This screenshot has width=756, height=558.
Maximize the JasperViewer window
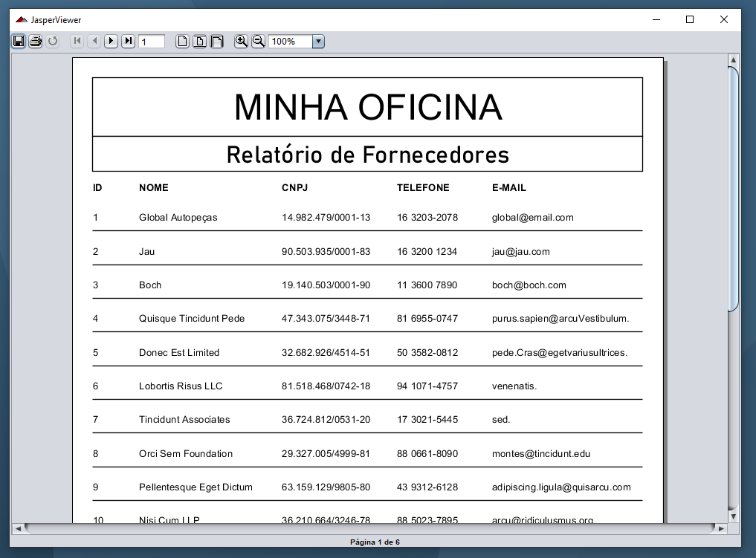coord(690,19)
